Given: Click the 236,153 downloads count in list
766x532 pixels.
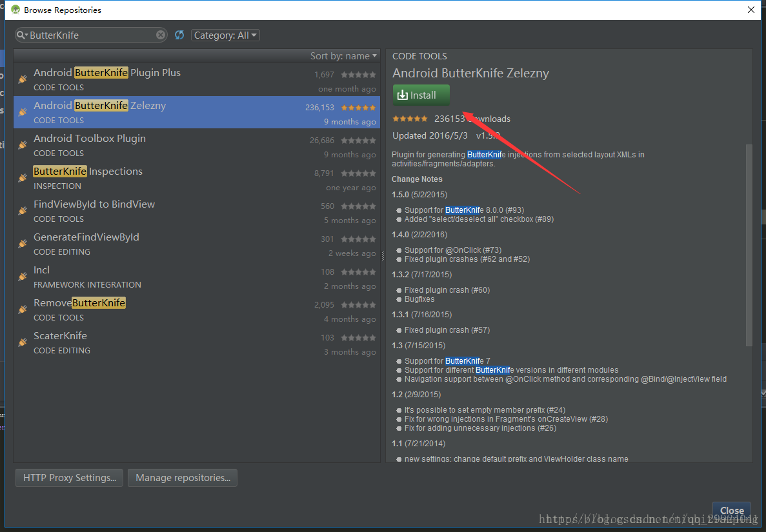Looking at the screenshot, I should (319, 108).
